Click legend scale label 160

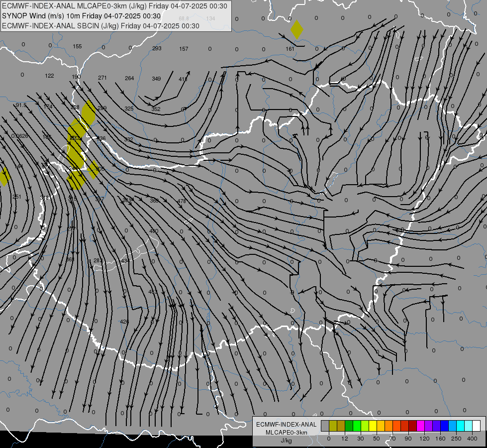pos(440,439)
